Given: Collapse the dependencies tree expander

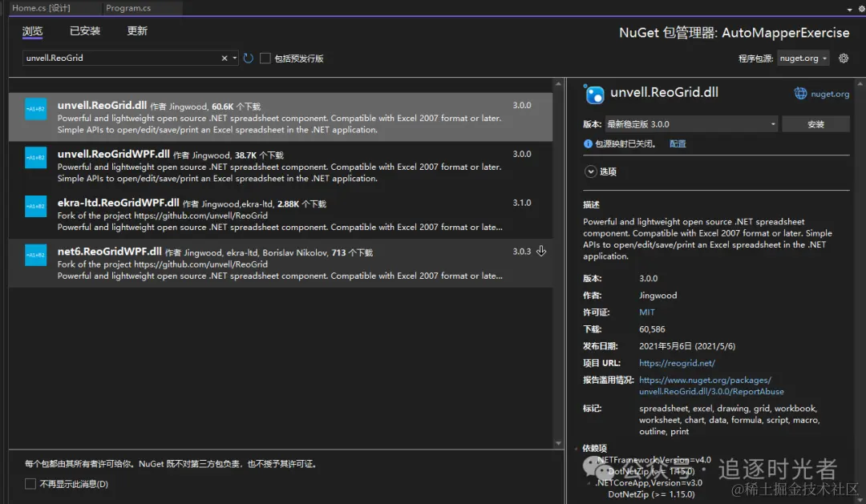Looking at the screenshot, I should (x=576, y=448).
